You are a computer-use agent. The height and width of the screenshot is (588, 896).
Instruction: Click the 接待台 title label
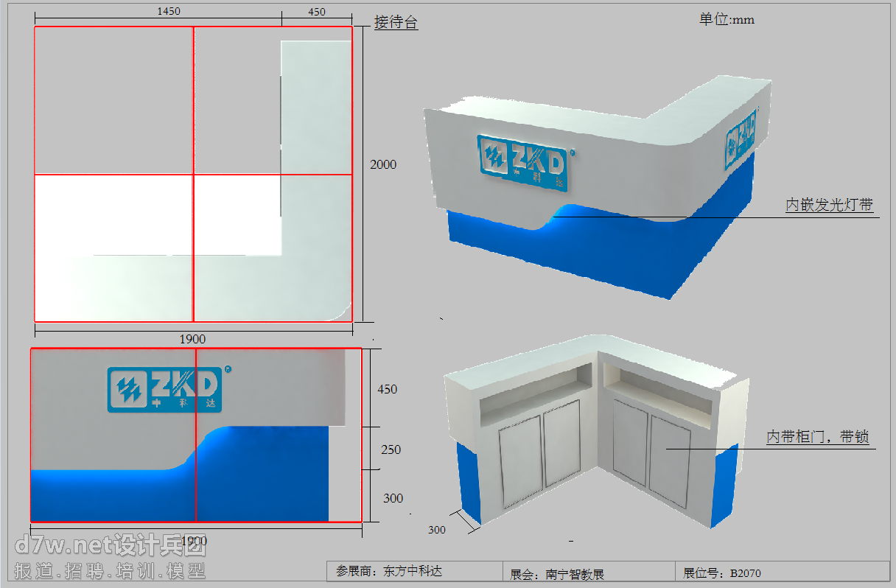(x=396, y=23)
